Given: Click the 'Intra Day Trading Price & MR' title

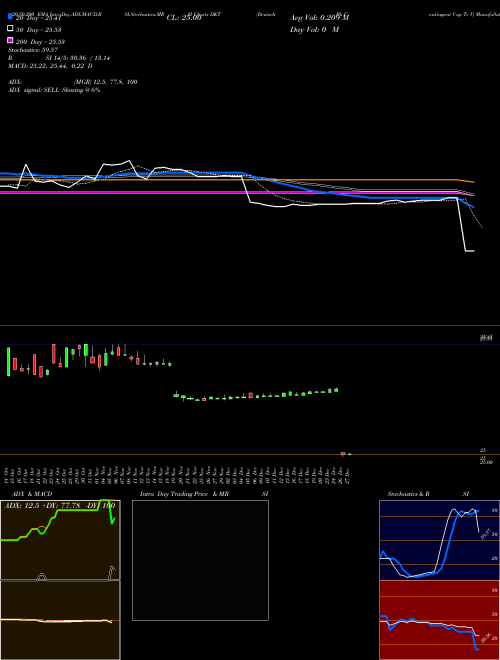Looking at the screenshot, I should [x=184, y=494].
